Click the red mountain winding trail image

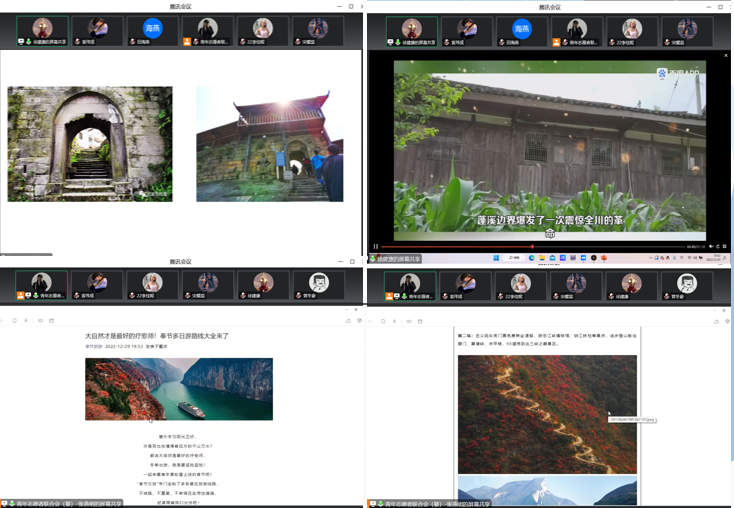pos(547,413)
